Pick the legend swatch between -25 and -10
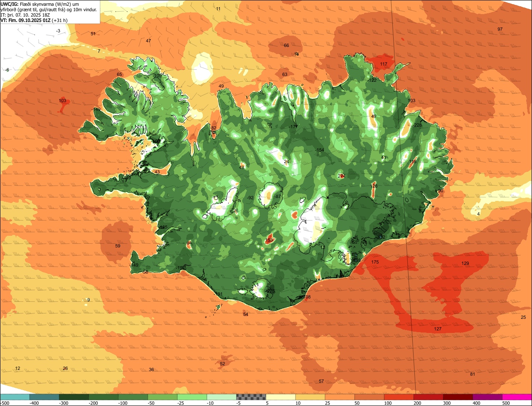Viewport: 532px width, 406px height. [192, 397]
